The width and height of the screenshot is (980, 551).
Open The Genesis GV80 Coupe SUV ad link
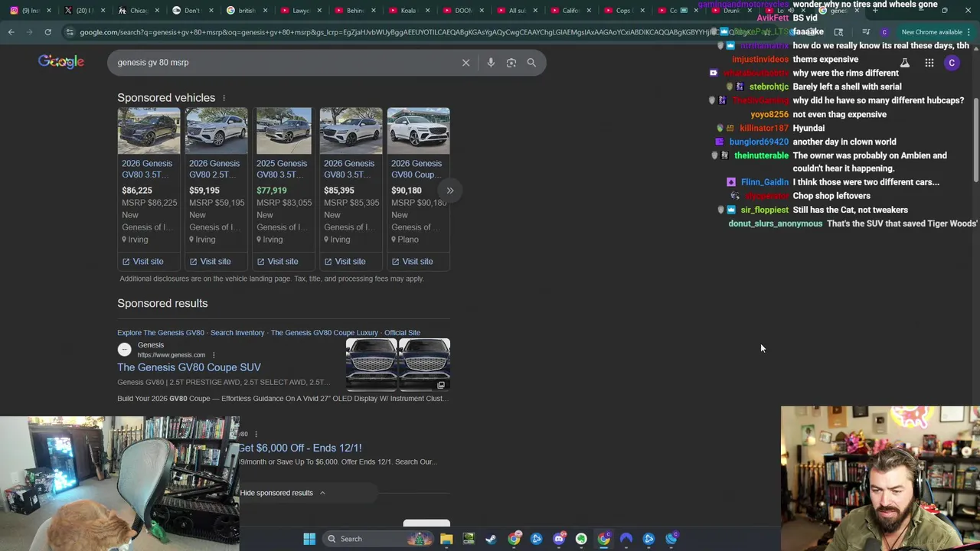pos(189,367)
